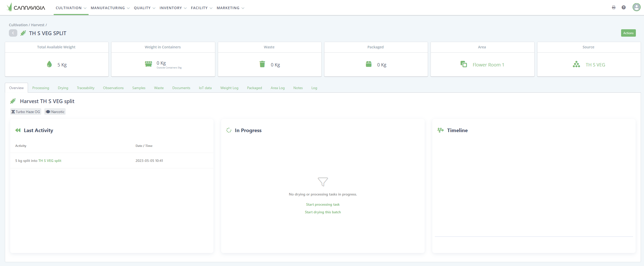This screenshot has height=266, width=644.
Task: Expand the Cultivation menu
Action: click(x=71, y=8)
